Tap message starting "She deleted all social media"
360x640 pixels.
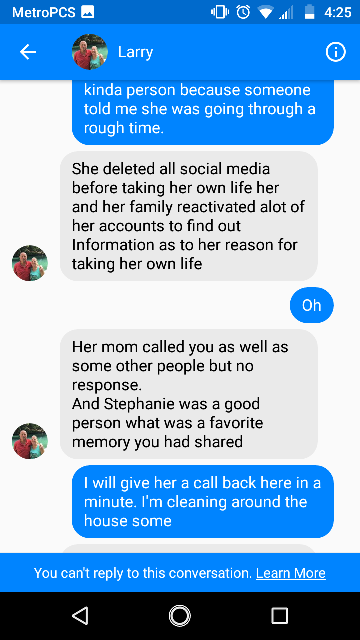coord(189,216)
